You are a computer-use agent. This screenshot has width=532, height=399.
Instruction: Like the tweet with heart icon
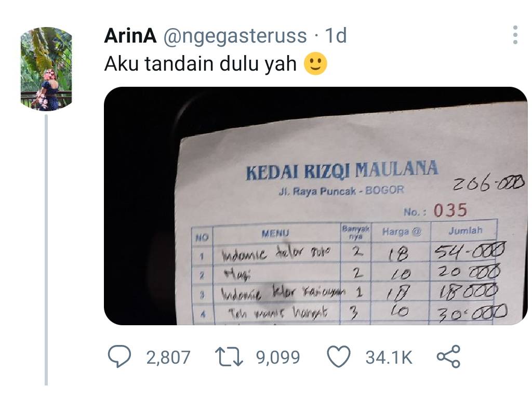(339, 357)
